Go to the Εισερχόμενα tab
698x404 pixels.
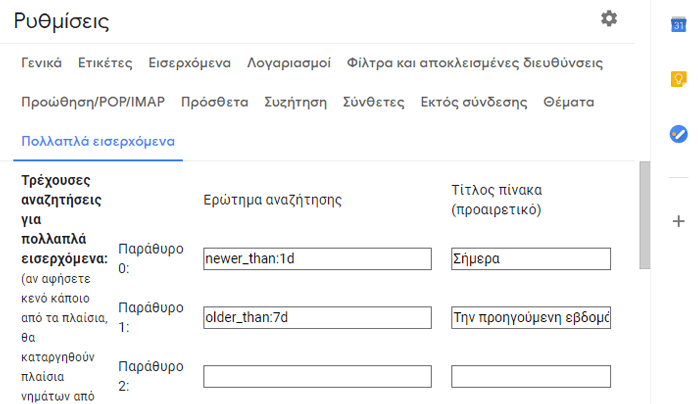(x=190, y=63)
